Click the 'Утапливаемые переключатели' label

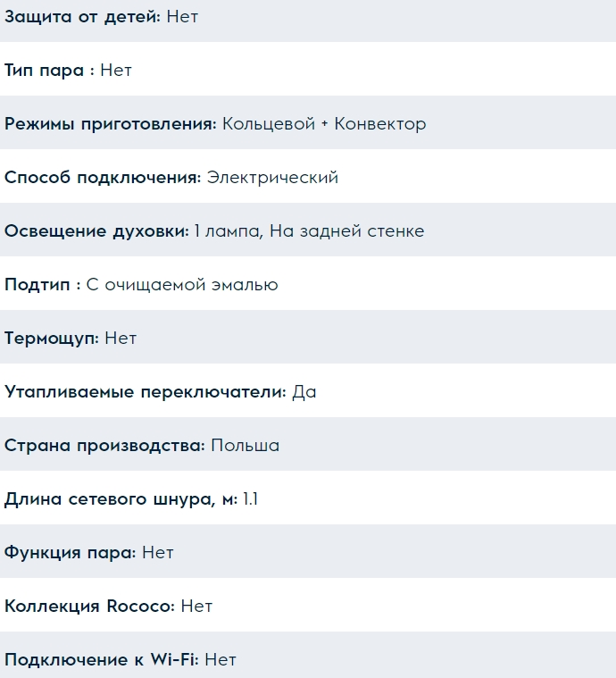146,392
